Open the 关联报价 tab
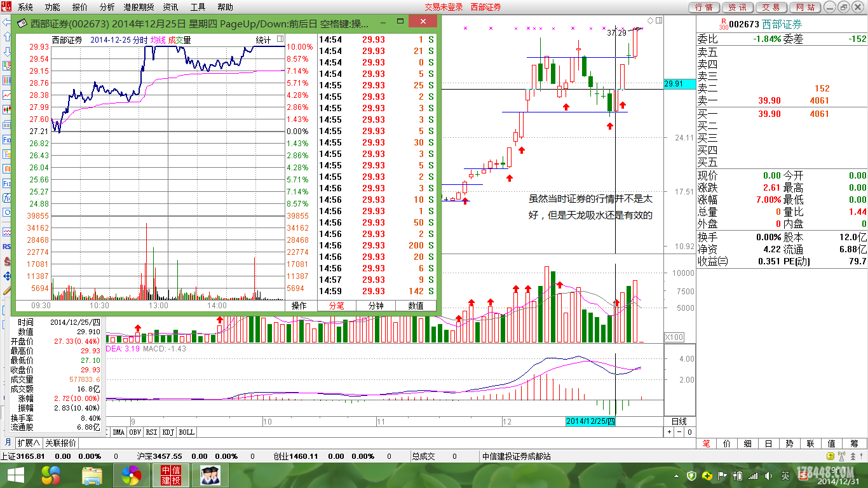The height and width of the screenshot is (488, 868). 61,443
